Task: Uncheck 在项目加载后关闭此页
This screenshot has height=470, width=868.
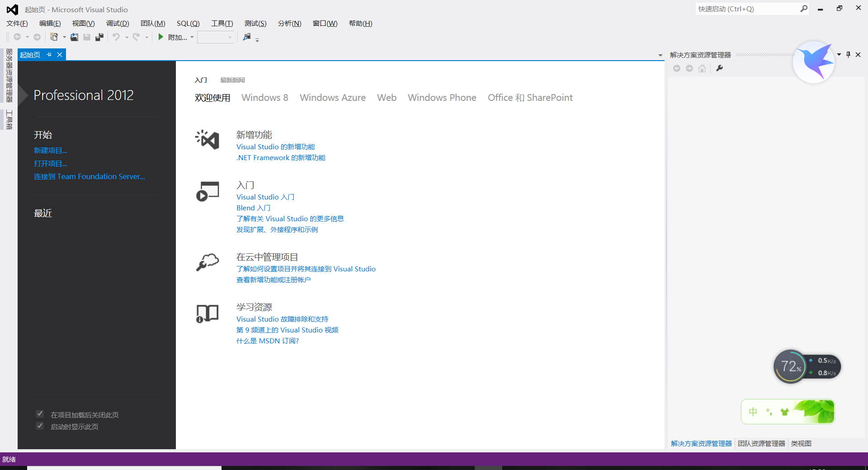Action: tap(40, 413)
